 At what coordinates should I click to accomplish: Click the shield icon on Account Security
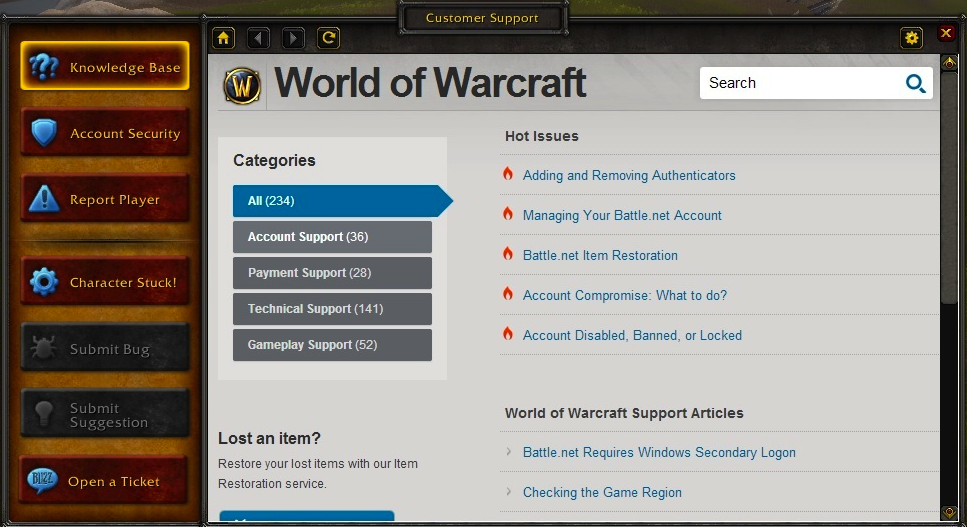click(44, 132)
